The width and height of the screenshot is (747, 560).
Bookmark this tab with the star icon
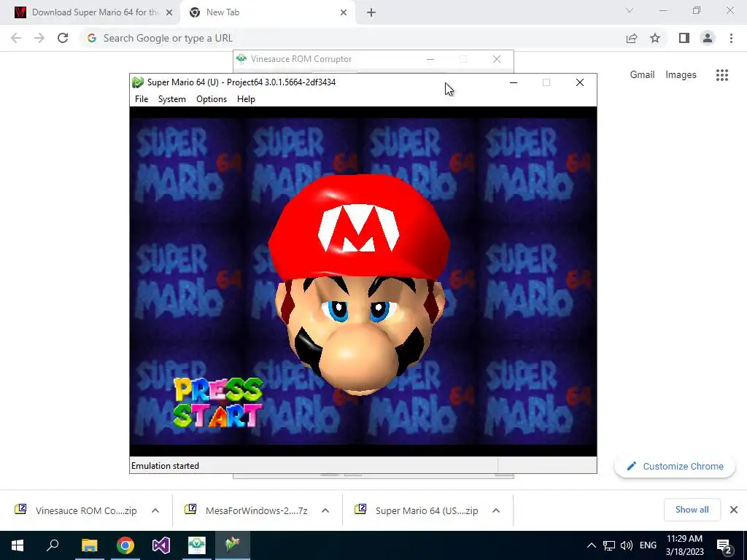655,38
